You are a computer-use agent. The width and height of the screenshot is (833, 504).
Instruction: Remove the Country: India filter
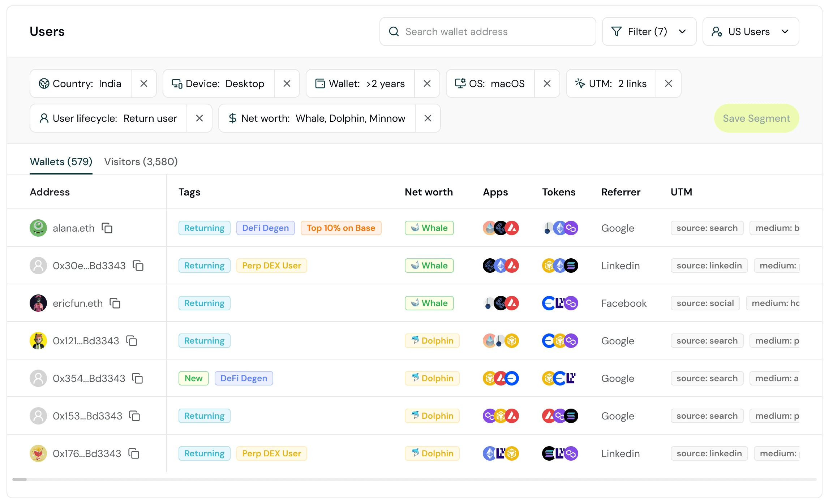point(144,83)
